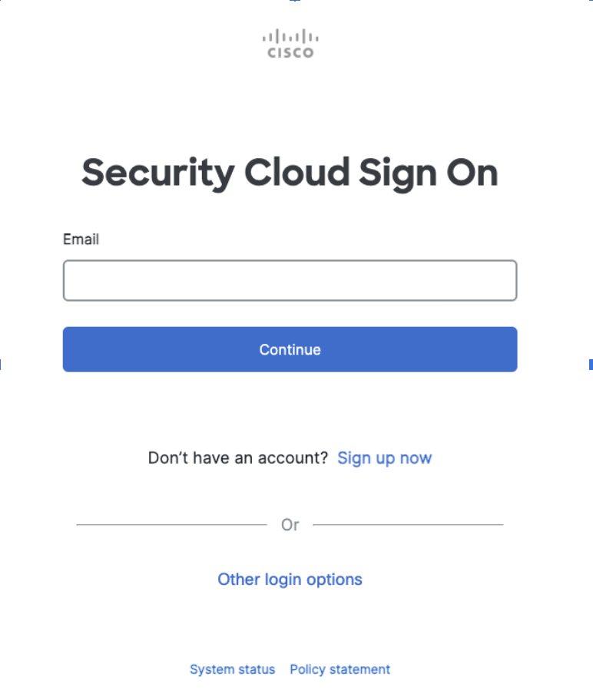The width and height of the screenshot is (593, 700).
Task: Select Other login options below the divider
Action: click(290, 579)
